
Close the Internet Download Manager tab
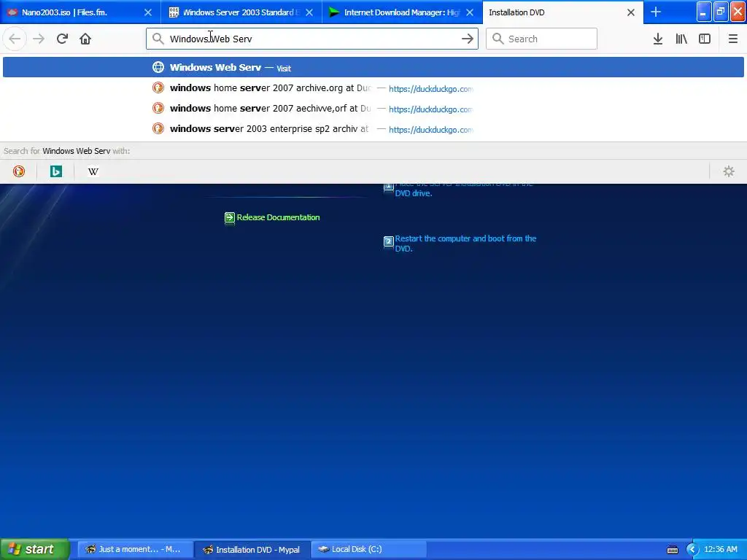click(x=470, y=12)
